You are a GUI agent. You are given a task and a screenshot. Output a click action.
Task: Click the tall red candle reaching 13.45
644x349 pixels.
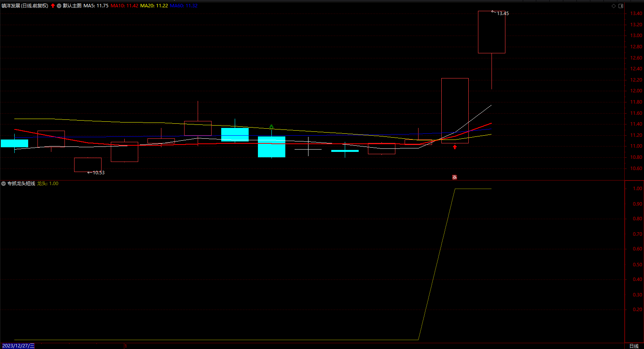click(x=491, y=32)
